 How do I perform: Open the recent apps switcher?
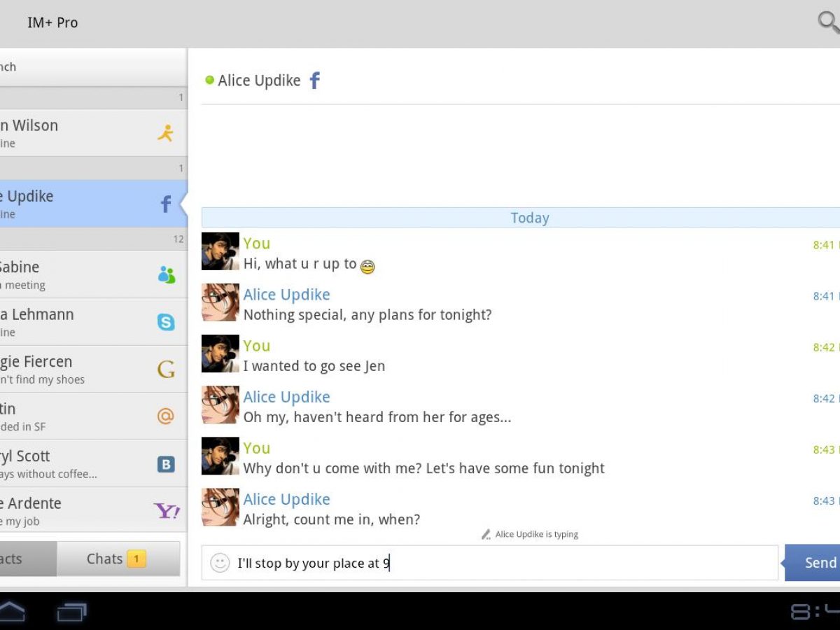point(71,612)
